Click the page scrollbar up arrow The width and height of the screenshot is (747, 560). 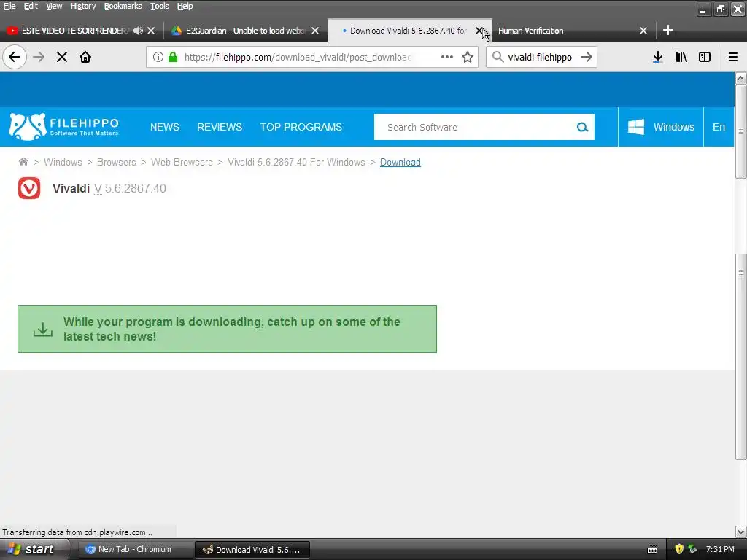click(741, 78)
